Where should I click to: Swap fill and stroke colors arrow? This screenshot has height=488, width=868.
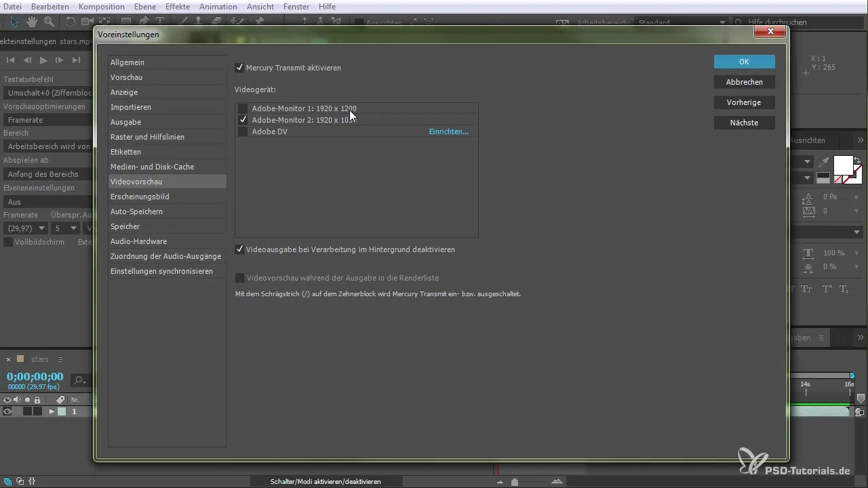coord(857,159)
